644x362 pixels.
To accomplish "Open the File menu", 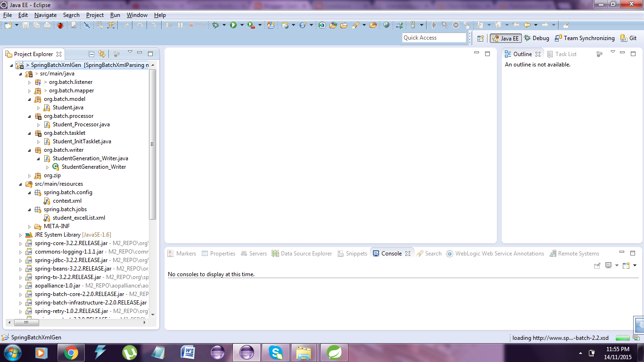I will click(7, 15).
